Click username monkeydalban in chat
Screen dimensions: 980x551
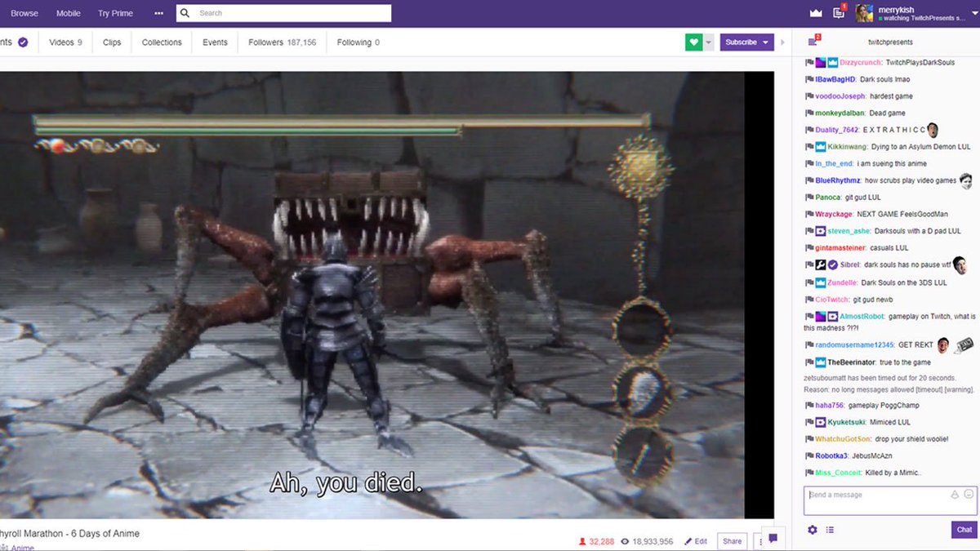pyautogui.click(x=838, y=113)
